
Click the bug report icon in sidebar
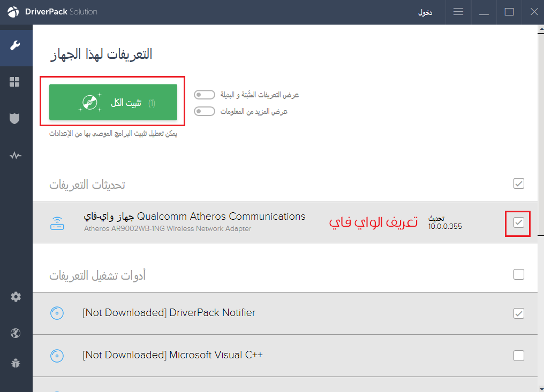pyautogui.click(x=16, y=363)
